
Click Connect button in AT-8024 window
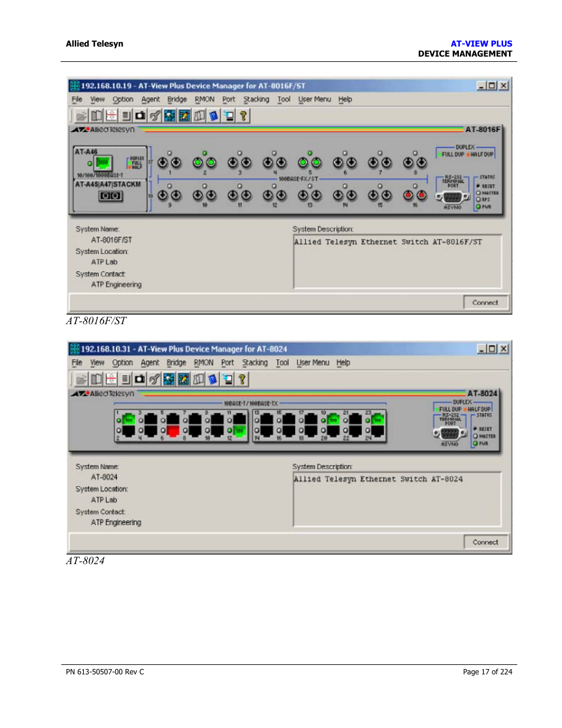point(485,542)
